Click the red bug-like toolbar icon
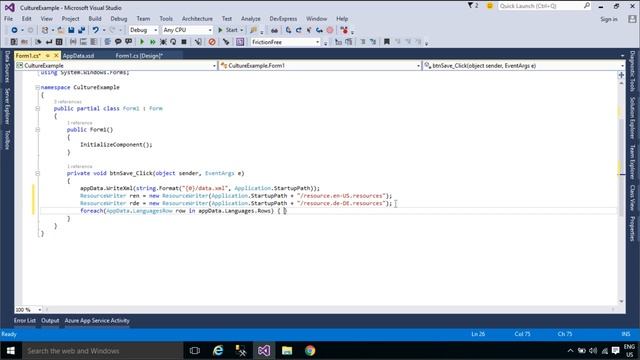Viewport: 640px width, 360px height. point(344,30)
